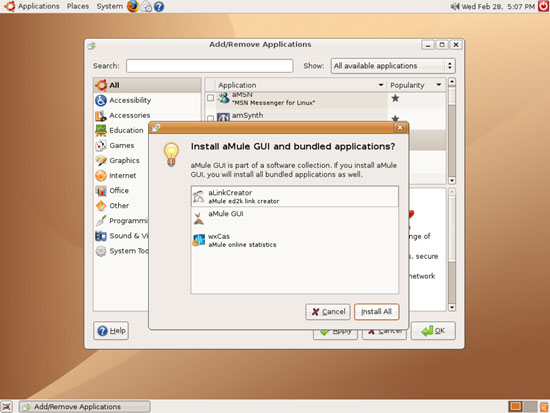Close the install confirmation dialog
The image size is (550, 413).
400,128
